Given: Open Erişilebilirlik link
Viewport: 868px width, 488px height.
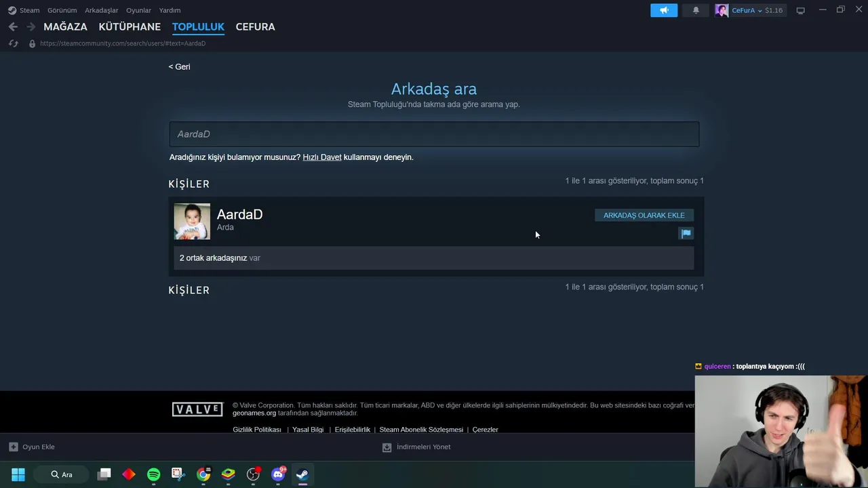Looking at the screenshot, I should (x=353, y=430).
